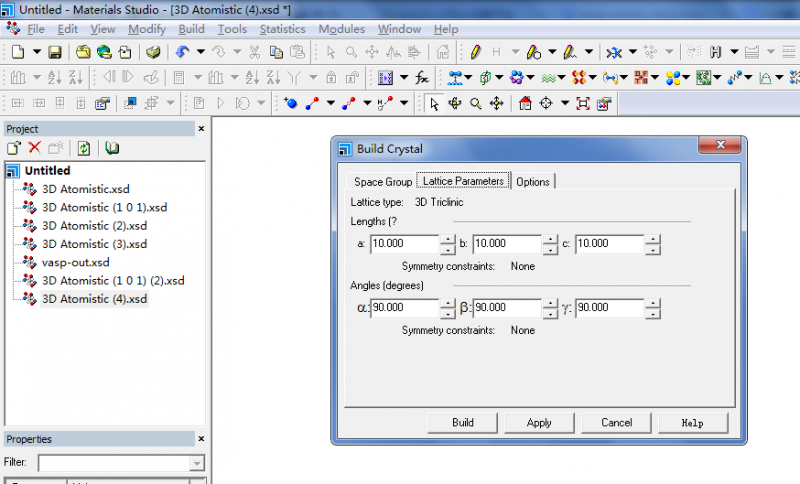Select the Sketch Ring pencil tool

534,52
